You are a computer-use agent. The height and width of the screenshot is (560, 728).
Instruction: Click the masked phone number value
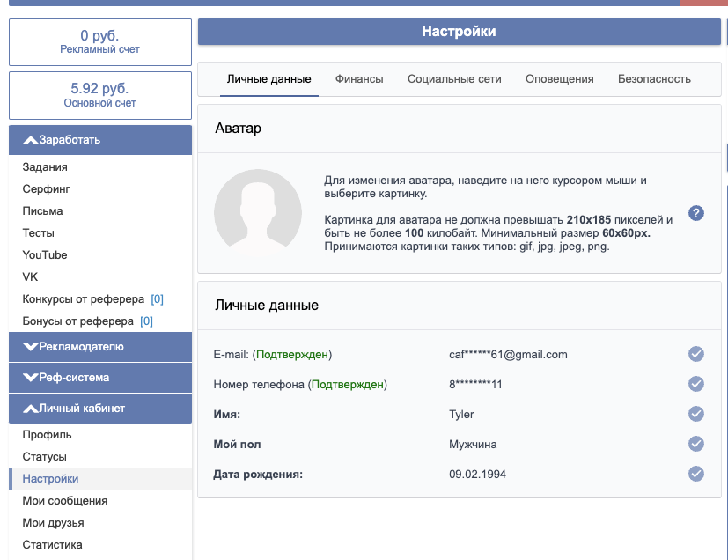coord(475,385)
